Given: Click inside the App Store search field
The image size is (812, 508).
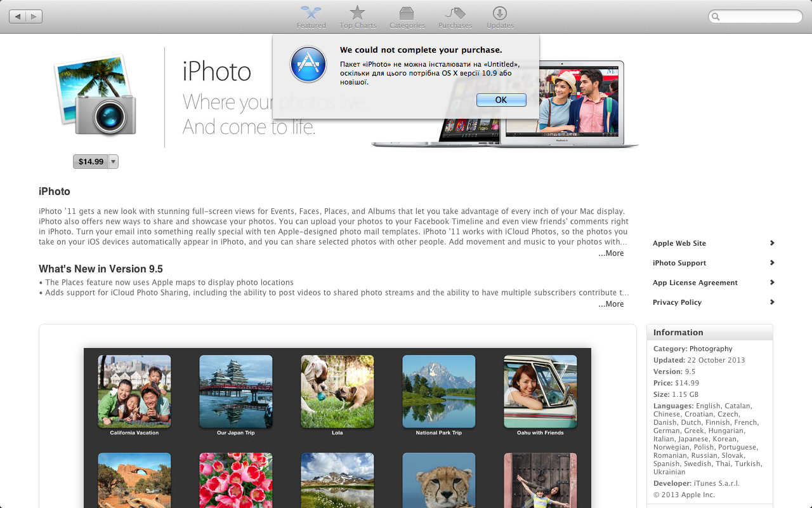Looking at the screenshot, I should coord(756,17).
